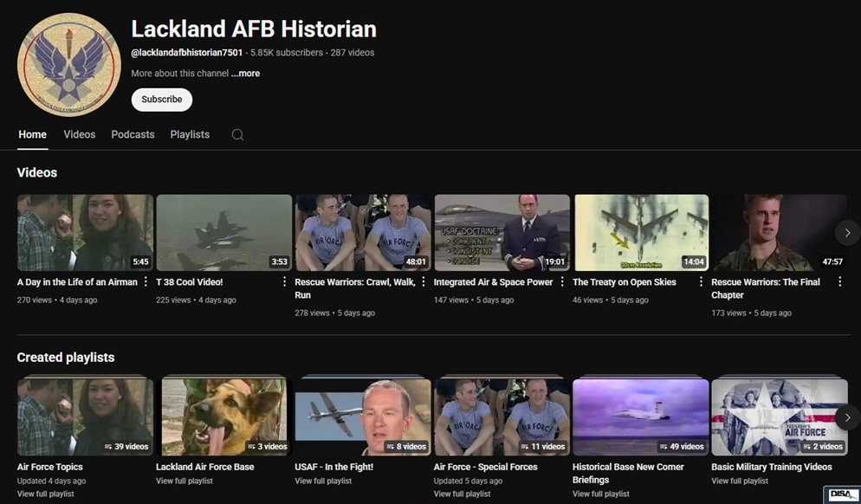Play the 48:01 Rescue Warriors thumbnail
Screen dimensions: 861x504
pos(363,233)
